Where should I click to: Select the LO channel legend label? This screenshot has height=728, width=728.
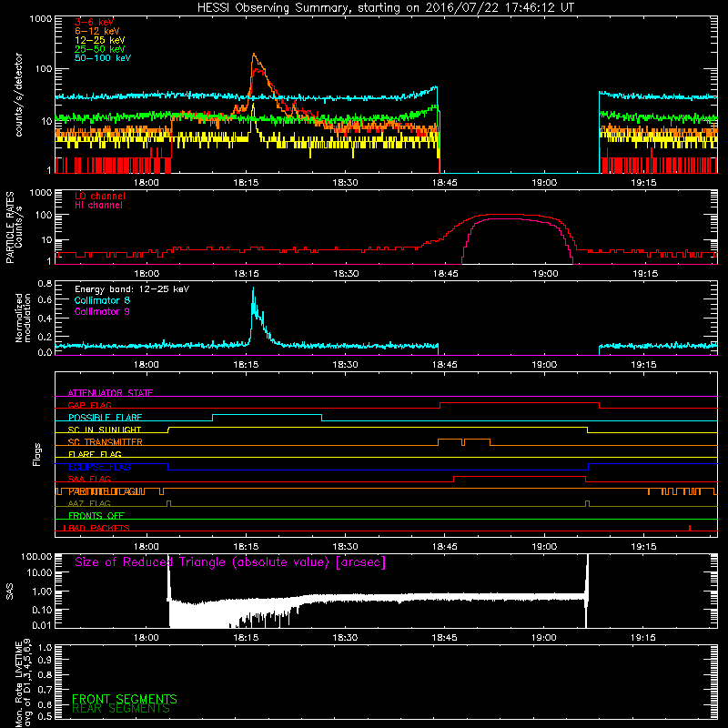click(100, 196)
